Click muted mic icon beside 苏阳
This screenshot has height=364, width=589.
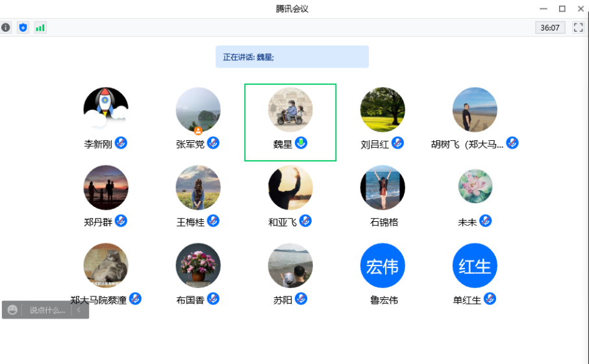pyautogui.click(x=301, y=298)
